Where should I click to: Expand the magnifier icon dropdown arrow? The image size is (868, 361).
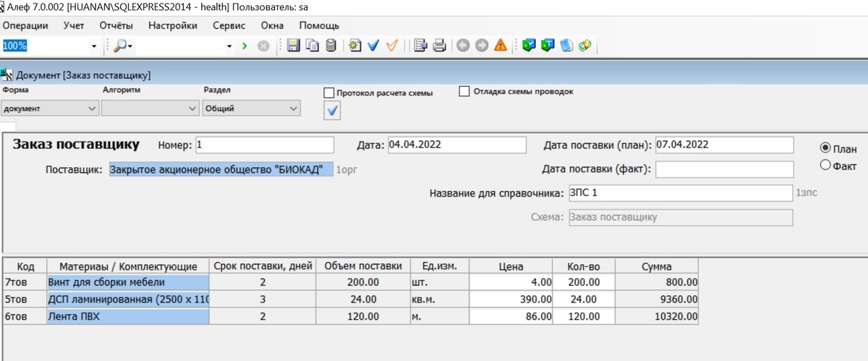click(130, 46)
